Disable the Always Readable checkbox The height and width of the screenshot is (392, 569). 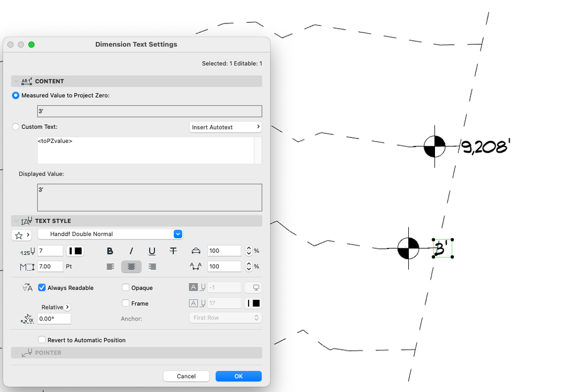[x=42, y=287]
